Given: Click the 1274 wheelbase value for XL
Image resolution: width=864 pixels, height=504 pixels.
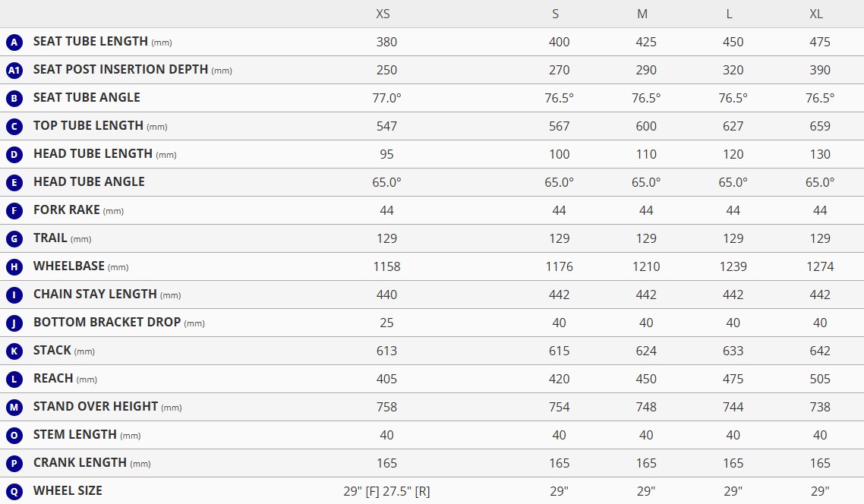Looking at the screenshot, I should 820,266.
